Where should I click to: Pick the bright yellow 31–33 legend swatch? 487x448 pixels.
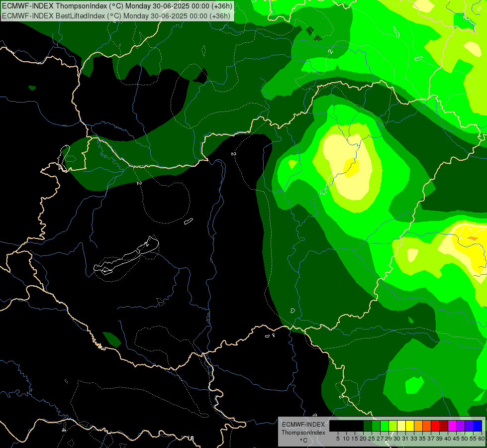click(410, 426)
